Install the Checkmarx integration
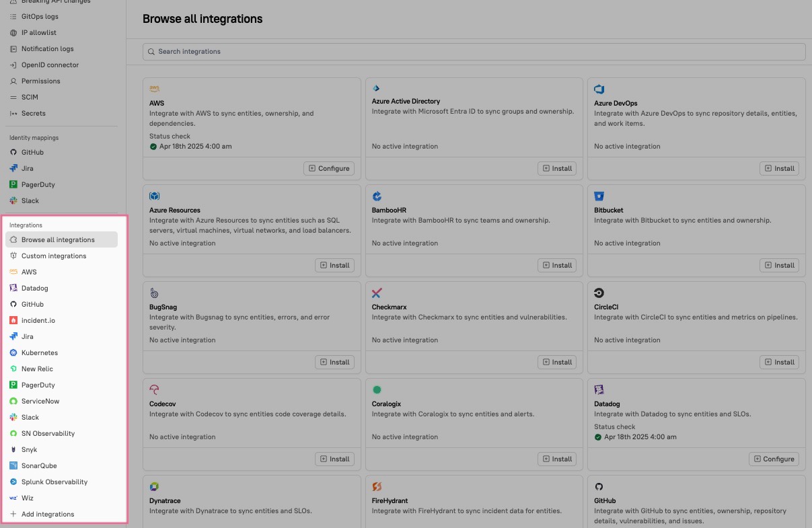This screenshot has height=528, width=812. [557, 362]
